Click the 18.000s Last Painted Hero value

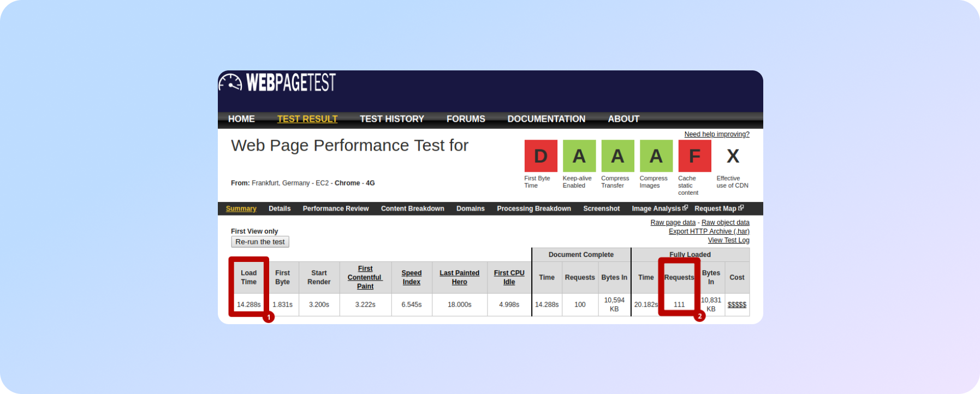pos(460,305)
